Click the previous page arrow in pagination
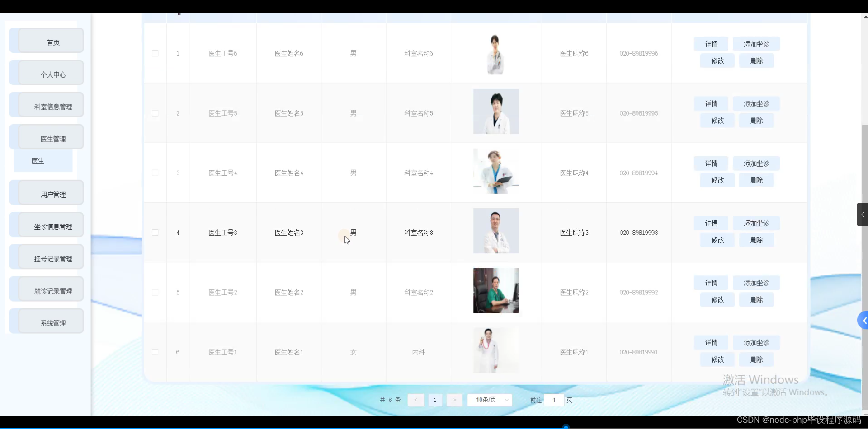The image size is (868, 429). coord(415,400)
